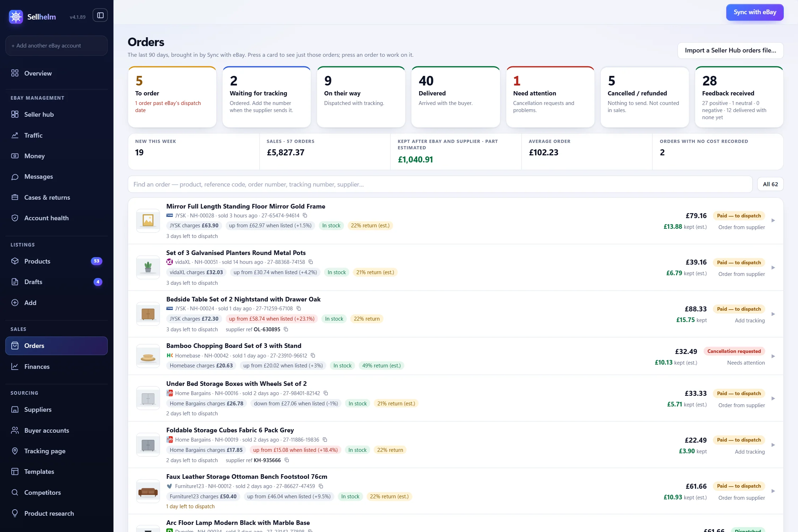Open the Finances page
The image size is (798, 532).
point(56,366)
